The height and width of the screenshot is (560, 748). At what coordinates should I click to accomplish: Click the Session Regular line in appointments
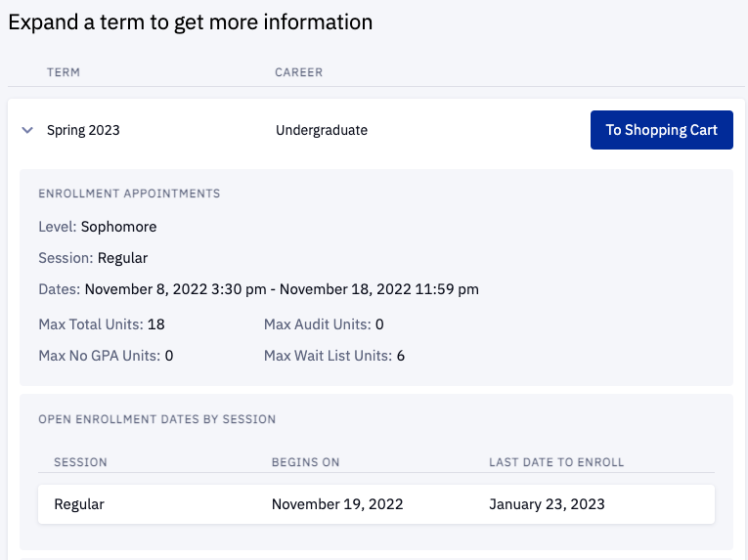[x=93, y=258]
